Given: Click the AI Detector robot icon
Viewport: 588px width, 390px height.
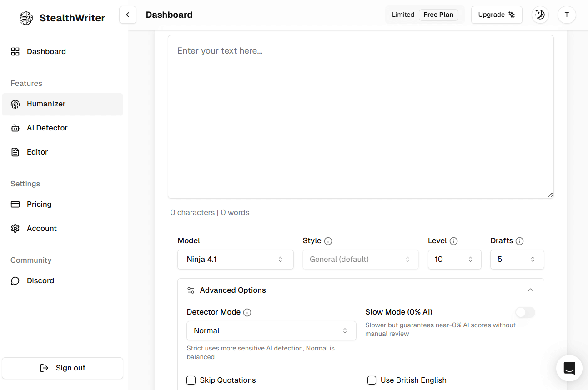Looking at the screenshot, I should [x=15, y=128].
